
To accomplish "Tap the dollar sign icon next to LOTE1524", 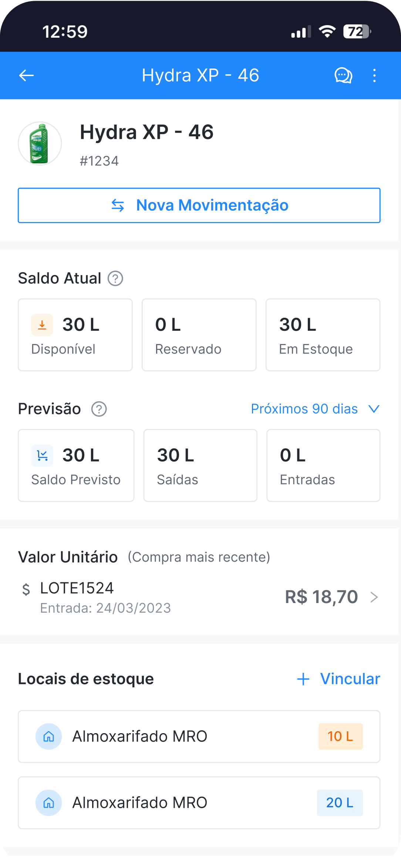I will point(26,589).
